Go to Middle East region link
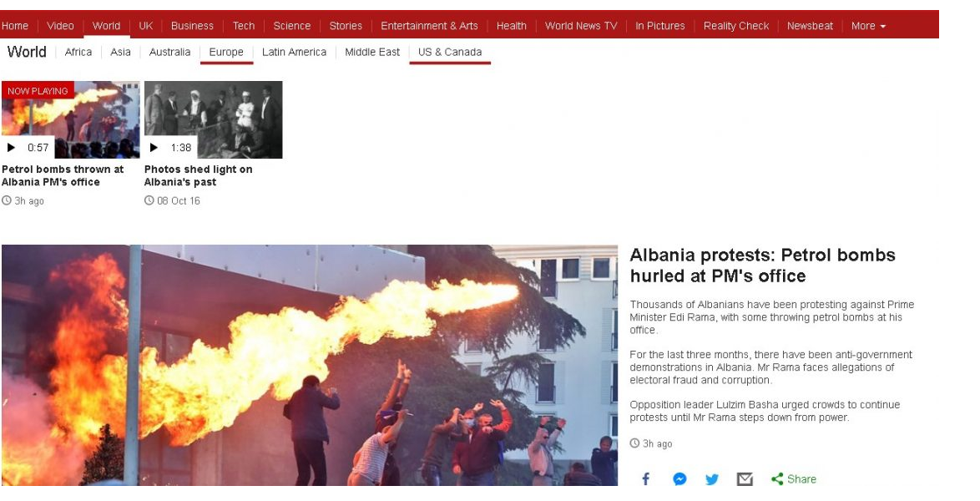Viewport: 980px width, 501px height. (x=371, y=52)
